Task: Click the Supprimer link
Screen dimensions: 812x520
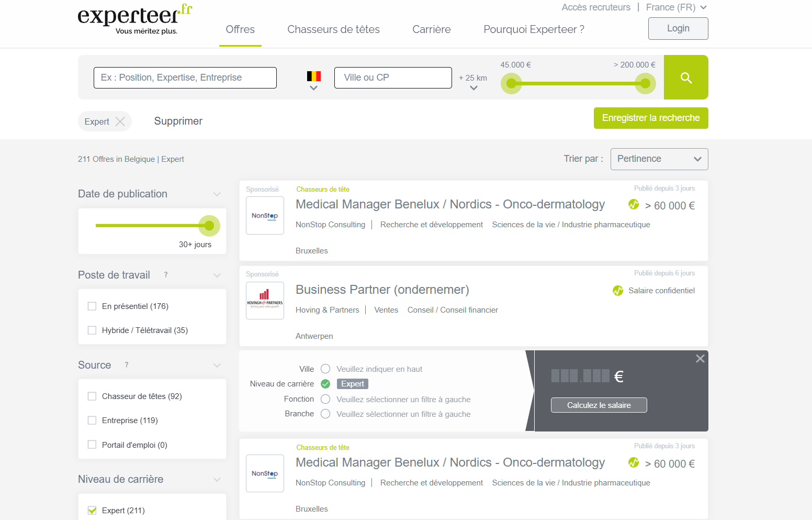Action: point(178,121)
